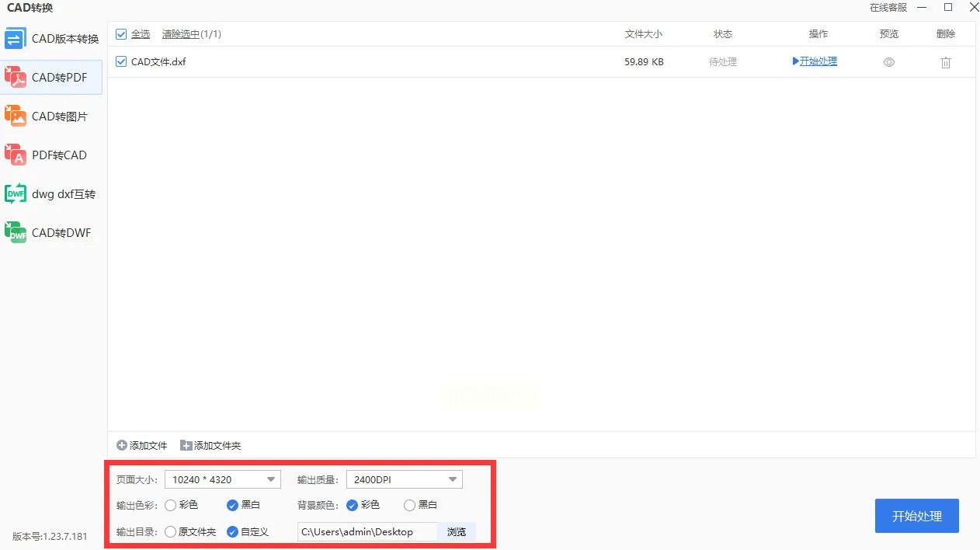The image size is (980, 550).
Task: Click the folder-plus icon next to 添加文件夹
Action: [186, 446]
